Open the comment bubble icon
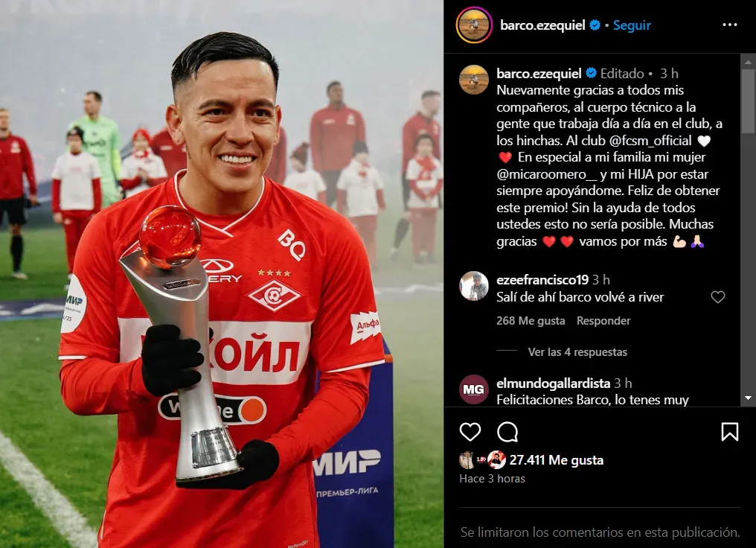Image resolution: width=756 pixels, height=548 pixels. click(507, 432)
